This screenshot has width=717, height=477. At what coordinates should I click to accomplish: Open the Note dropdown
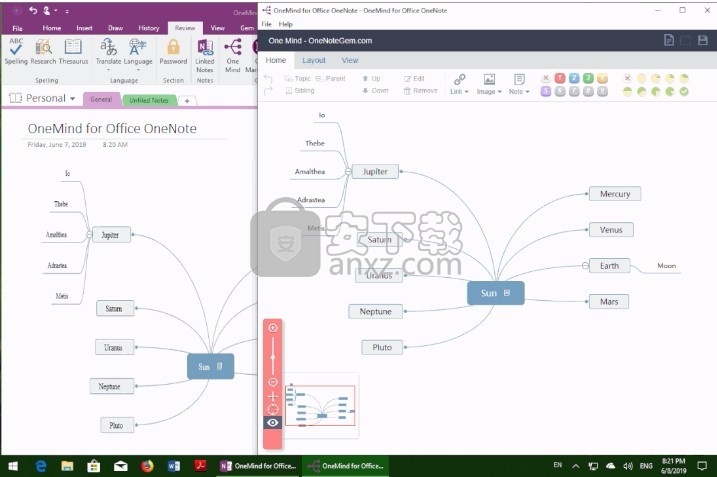pos(519,85)
